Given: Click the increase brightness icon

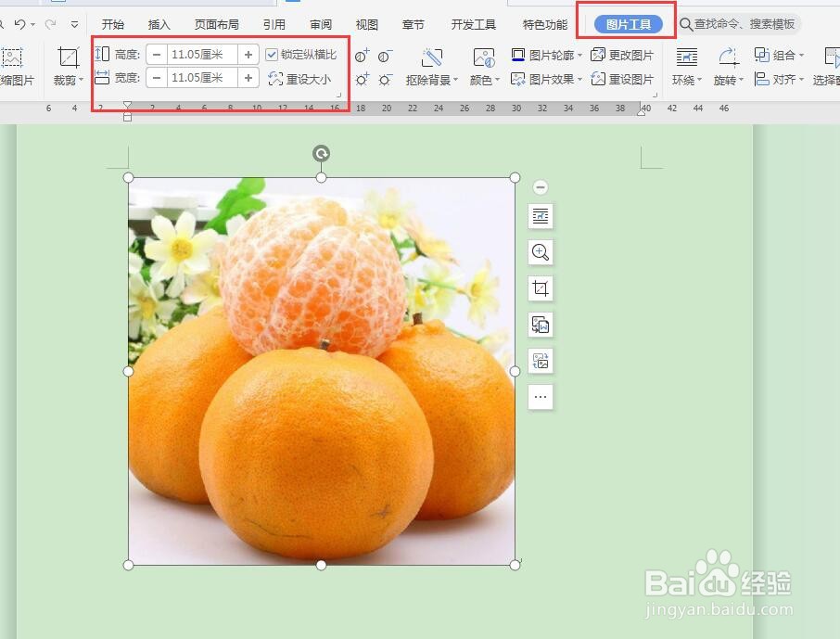Looking at the screenshot, I should [x=362, y=79].
